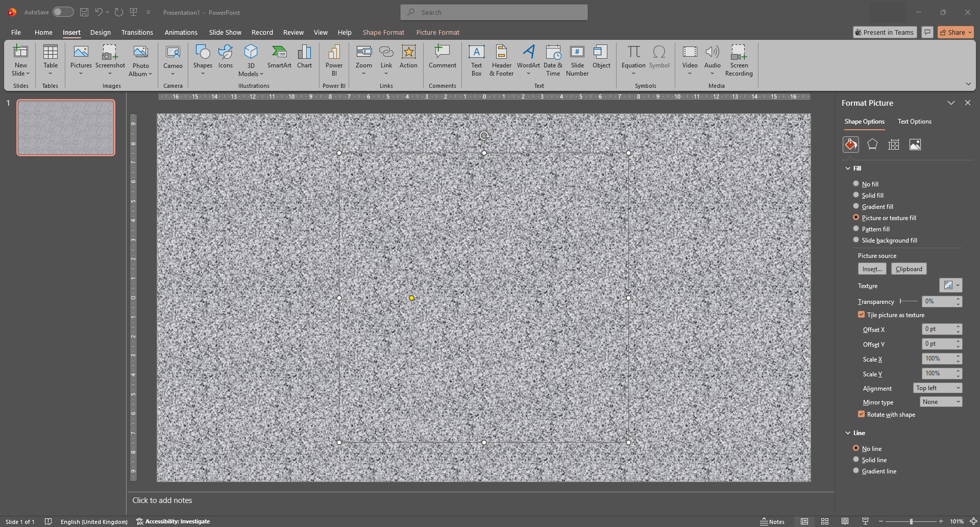Image resolution: width=980 pixels, height=527 pixels.
Task: Open the File menu
Action: coord(16,32)
